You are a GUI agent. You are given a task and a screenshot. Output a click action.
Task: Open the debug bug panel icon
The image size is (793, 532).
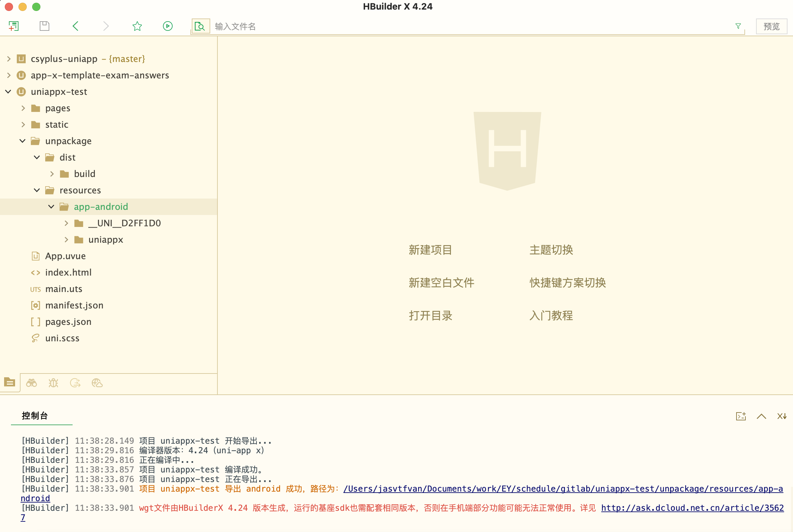click(x=53, y=383)
